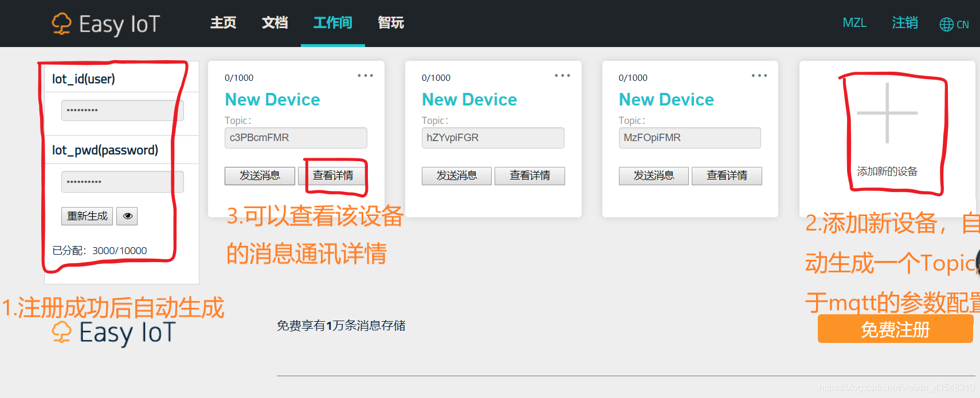
Task: Click New Device title of MzFOpiFMR card
Action: tap(667, 100)
